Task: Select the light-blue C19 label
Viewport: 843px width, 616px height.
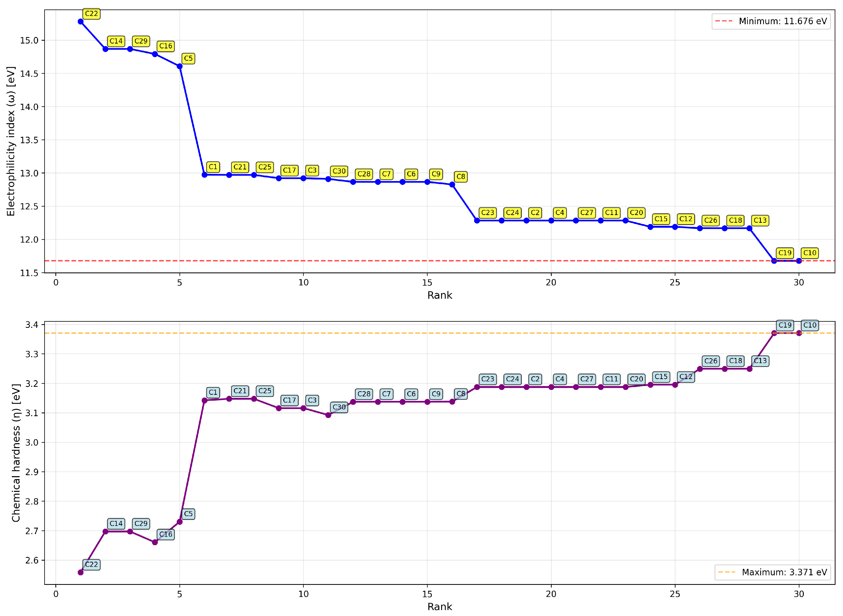Action: click(785, 325)
